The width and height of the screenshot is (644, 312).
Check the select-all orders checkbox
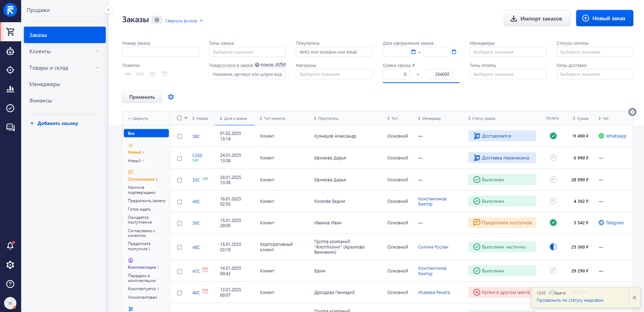[179, 118]
